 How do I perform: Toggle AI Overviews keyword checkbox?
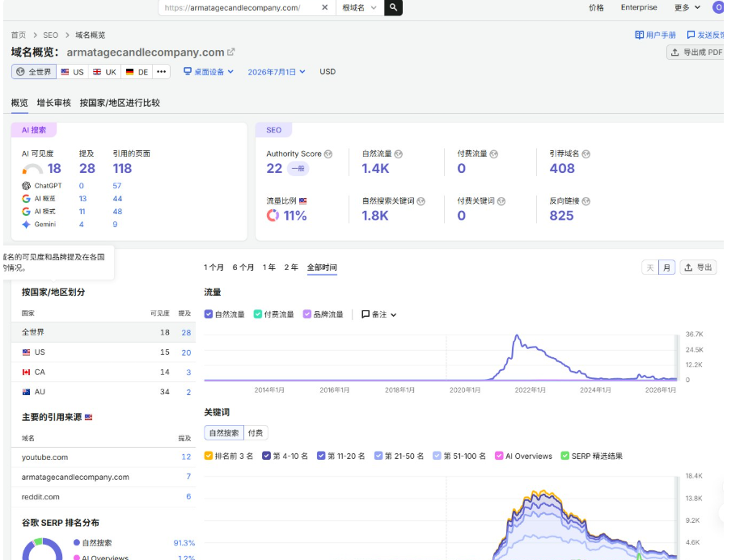coord(499,456)
